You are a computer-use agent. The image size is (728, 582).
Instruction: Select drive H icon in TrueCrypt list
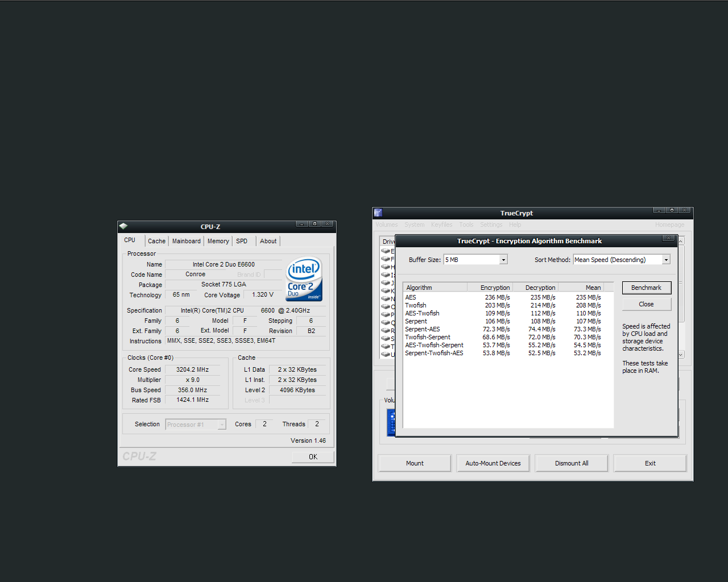pos(386,267)
